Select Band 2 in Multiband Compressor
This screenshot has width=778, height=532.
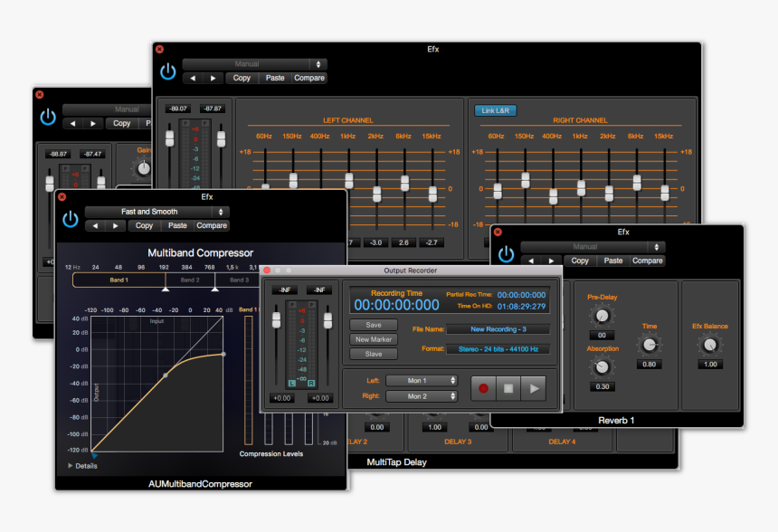[x=190, y=280]
